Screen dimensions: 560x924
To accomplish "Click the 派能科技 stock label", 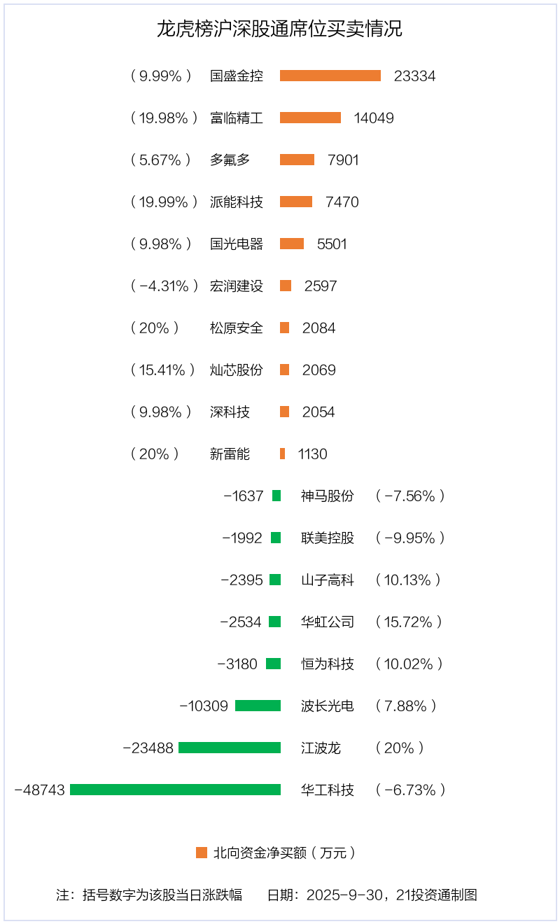I will tap(237, 202).
